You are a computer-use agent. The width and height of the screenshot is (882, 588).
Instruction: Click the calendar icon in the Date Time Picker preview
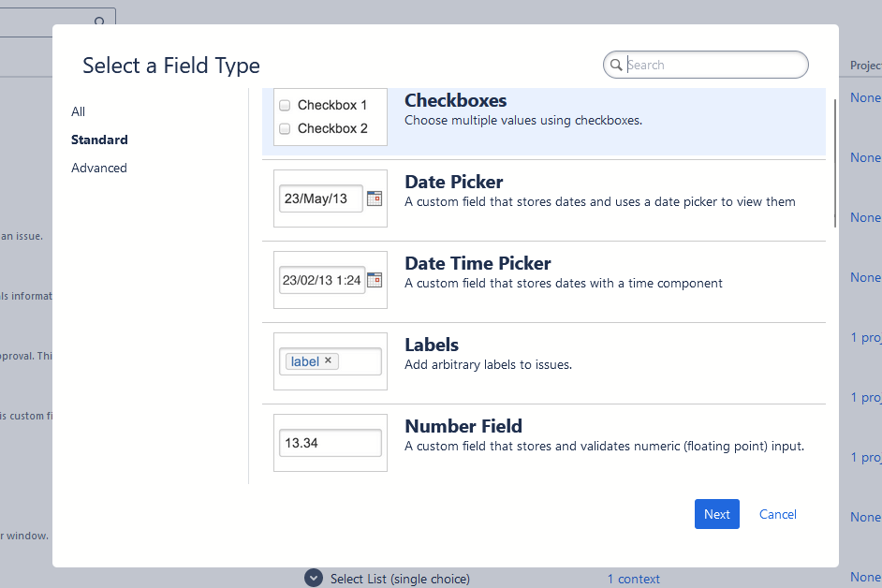376,280
